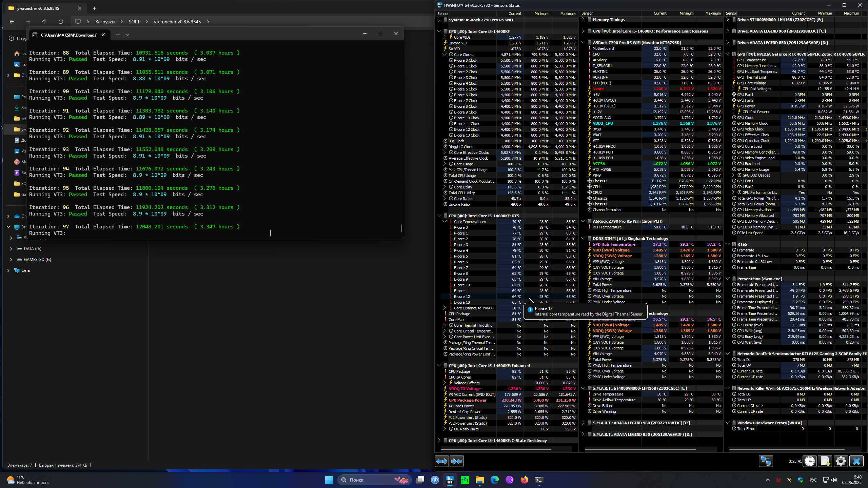The height and width of the screenshot is (488, 868).
Task: Click HWiNFO collapse columns arrows button
Action: coord(456,461)
